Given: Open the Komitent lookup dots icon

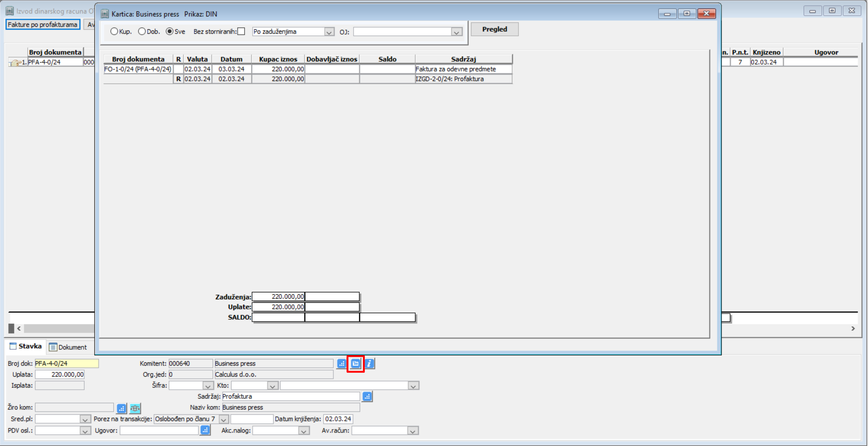Looking at the screenshot, I should (x=341, y=363).
